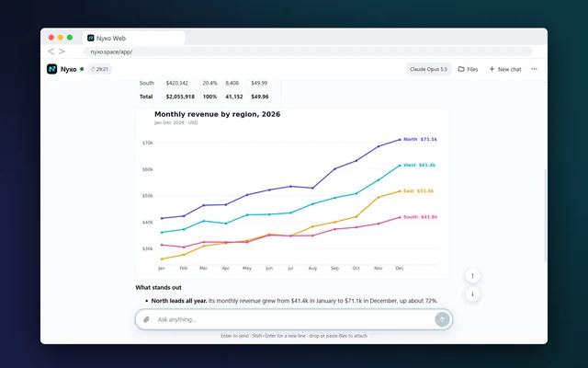The width and height of the screenshot is (588, 368).
Task: Click the send message arrow button
Action: coord(442,319)
